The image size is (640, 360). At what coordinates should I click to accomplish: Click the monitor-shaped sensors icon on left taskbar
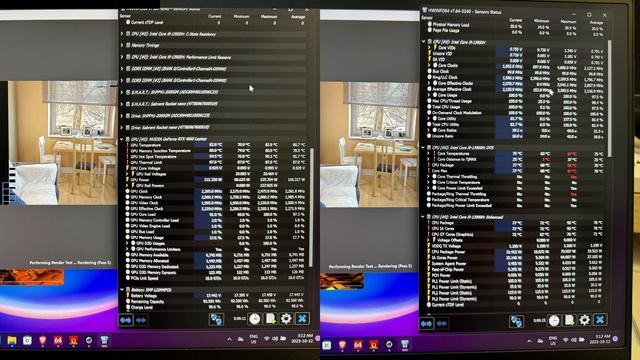click(104, 340)
